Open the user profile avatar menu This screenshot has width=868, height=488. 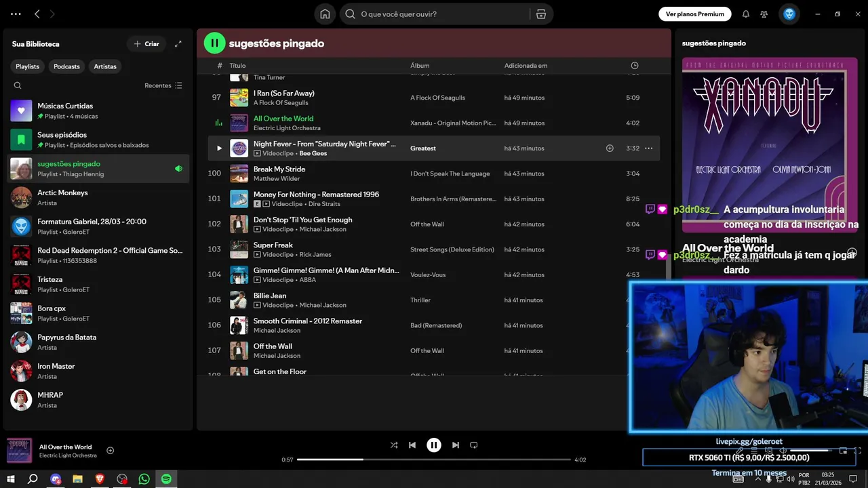tap(789, 14)
